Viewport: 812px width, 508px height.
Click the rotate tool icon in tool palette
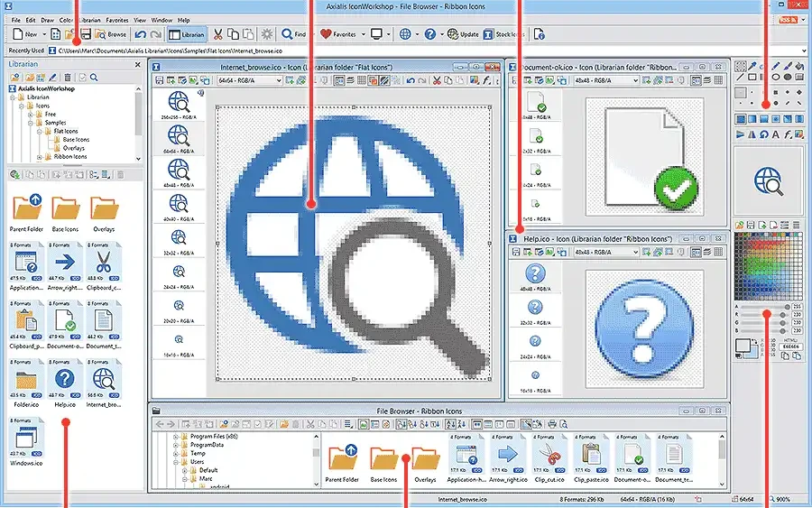tap(764, 134)
